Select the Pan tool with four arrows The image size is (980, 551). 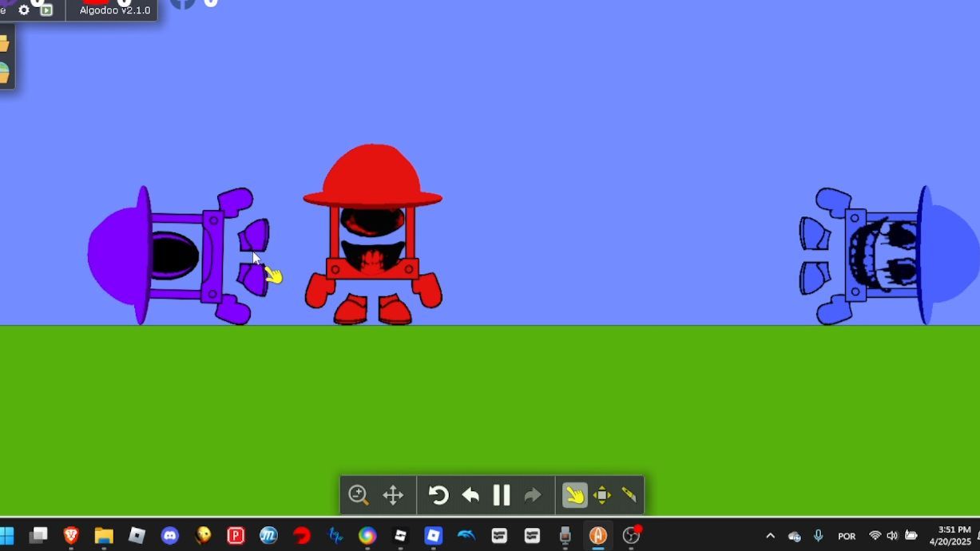point(393,495)
